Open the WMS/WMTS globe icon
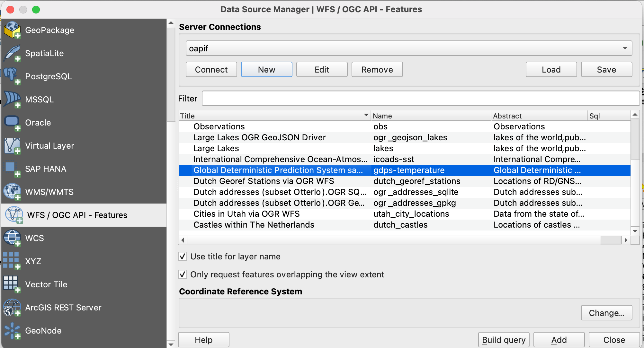The height and width of the screenshot is (348, 644). [x=12, y=192]
